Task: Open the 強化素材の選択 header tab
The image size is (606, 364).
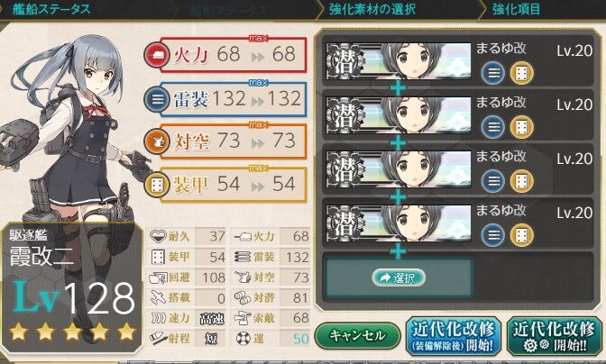Action: pyautogui.click(x=372, y=8)
